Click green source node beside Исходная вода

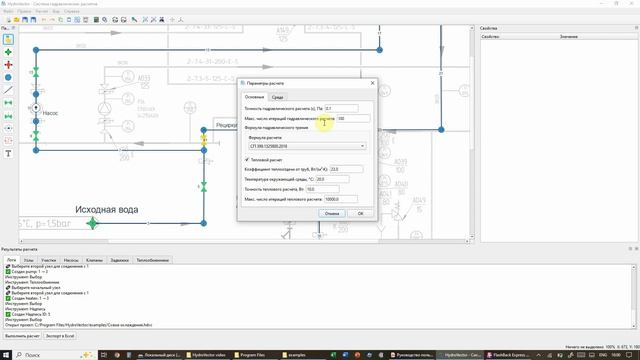point(93,223)
